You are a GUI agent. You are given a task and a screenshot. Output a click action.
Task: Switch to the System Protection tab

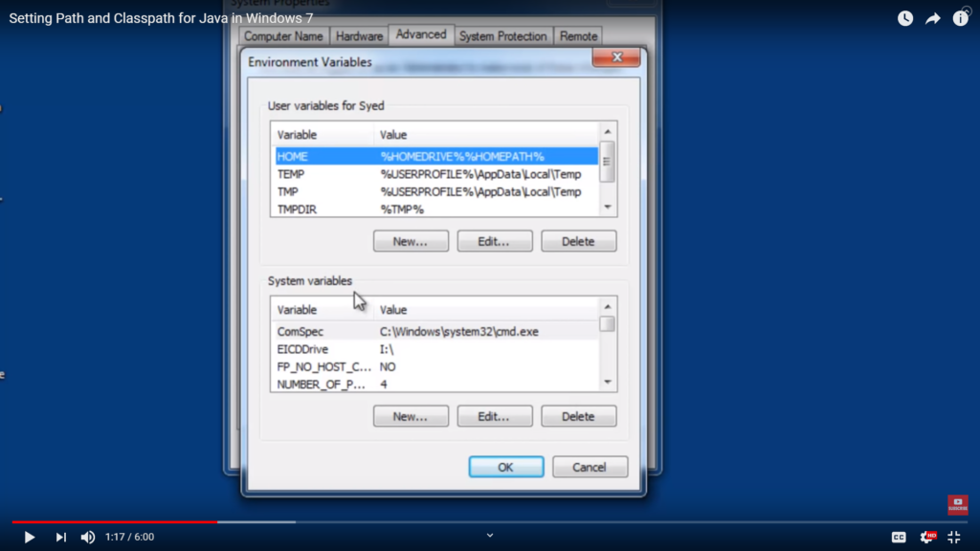502,36
